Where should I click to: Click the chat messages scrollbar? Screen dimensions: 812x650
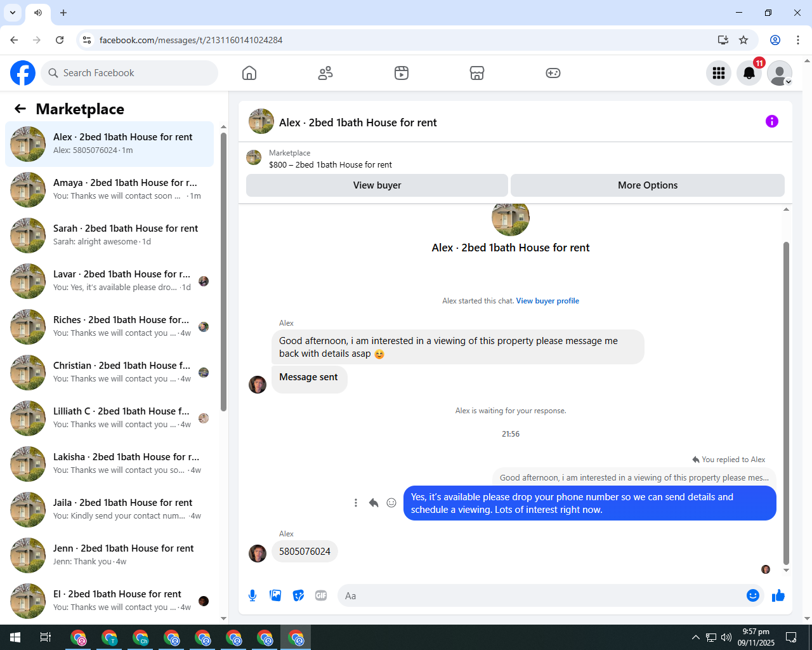pyautogui.click(x=786, y=403)
